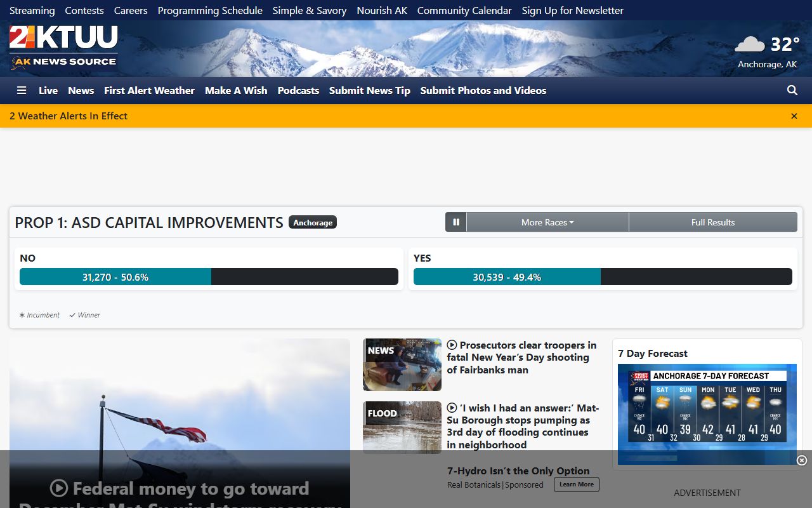Open the 7-Hydro sponsored headline
Image resolution: width=812 pixels, height=508 pixels.
518,471
